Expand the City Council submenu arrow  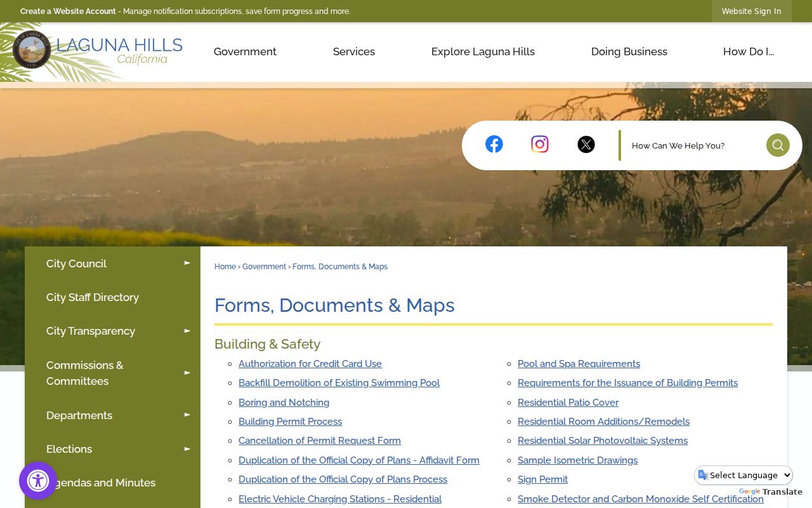(187, 263)
